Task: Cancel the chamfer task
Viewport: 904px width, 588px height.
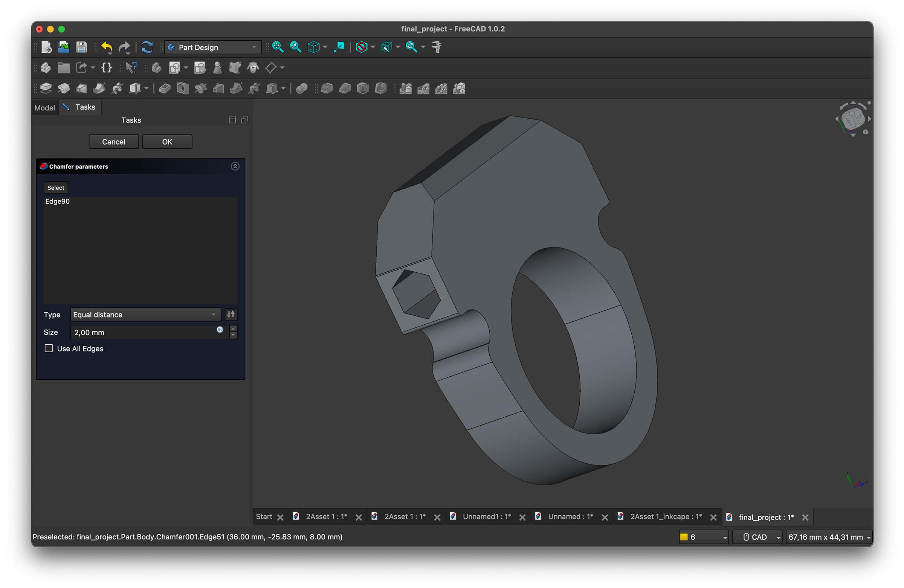Action: (x=114, y=142)
